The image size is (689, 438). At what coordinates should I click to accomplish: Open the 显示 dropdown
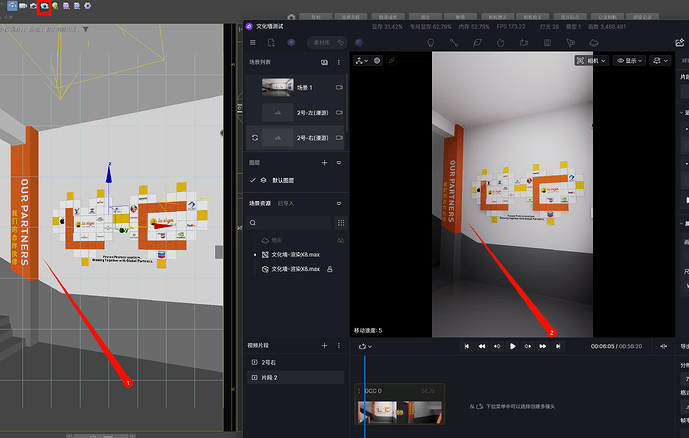(629, 61)
